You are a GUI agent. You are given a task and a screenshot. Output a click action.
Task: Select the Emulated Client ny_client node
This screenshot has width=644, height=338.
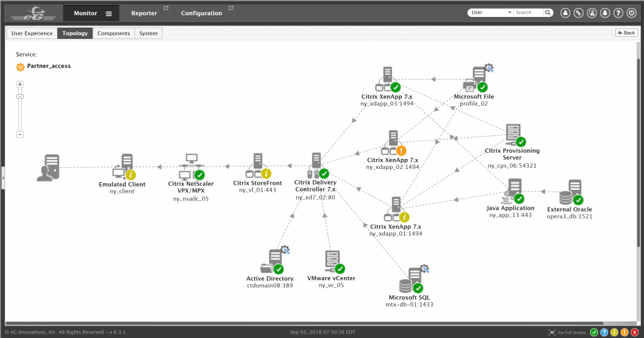[x=124, y=167]
